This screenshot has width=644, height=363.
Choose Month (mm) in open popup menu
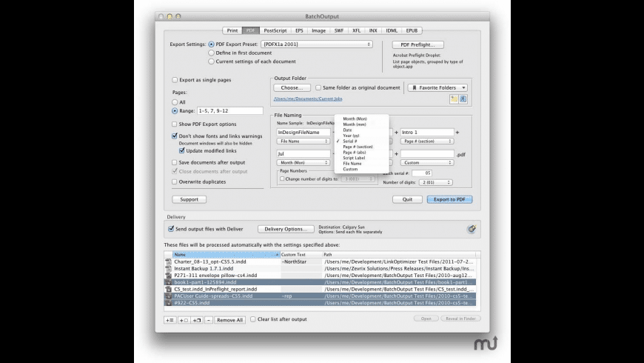361,124
